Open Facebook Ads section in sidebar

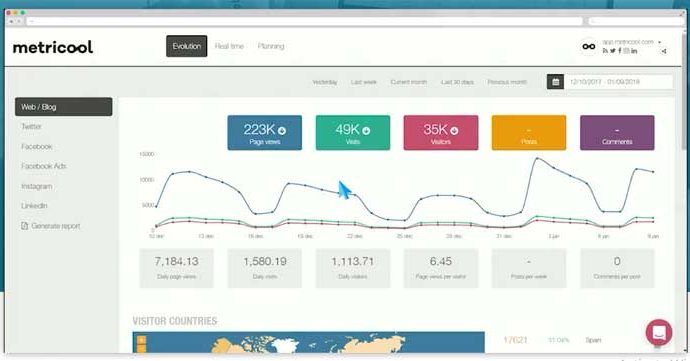[x=44, y=166]
